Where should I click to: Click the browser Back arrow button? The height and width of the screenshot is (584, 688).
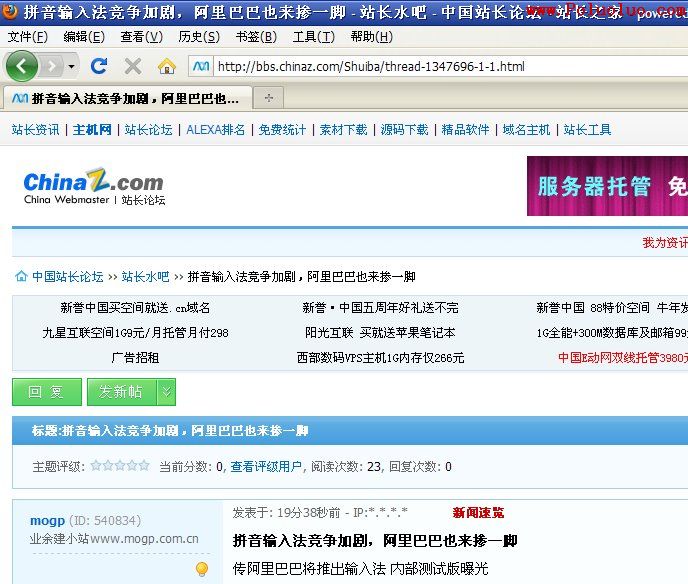click(x=22, y=66)
